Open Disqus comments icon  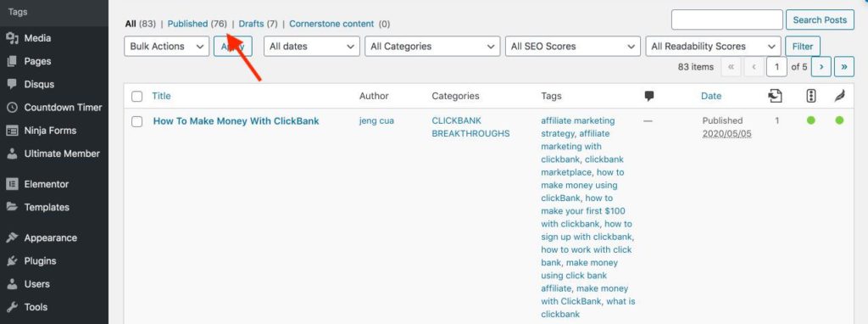[x=12, y=84]
